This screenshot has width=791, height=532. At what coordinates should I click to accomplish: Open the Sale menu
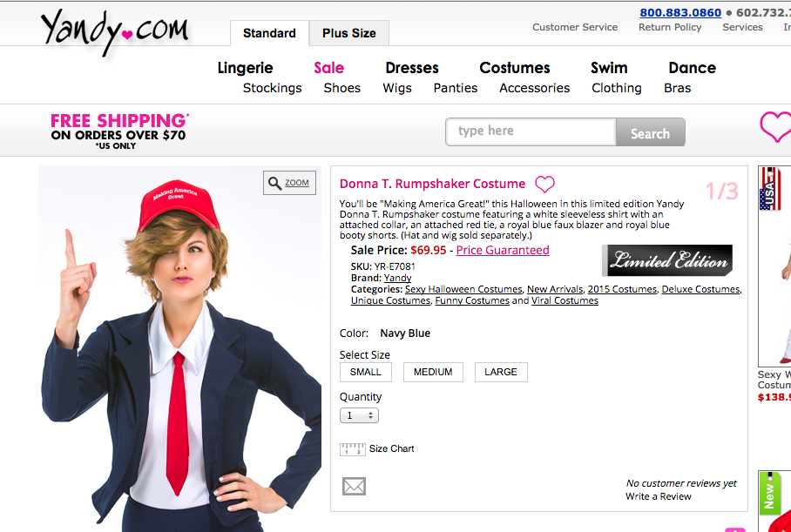[329, 68]
